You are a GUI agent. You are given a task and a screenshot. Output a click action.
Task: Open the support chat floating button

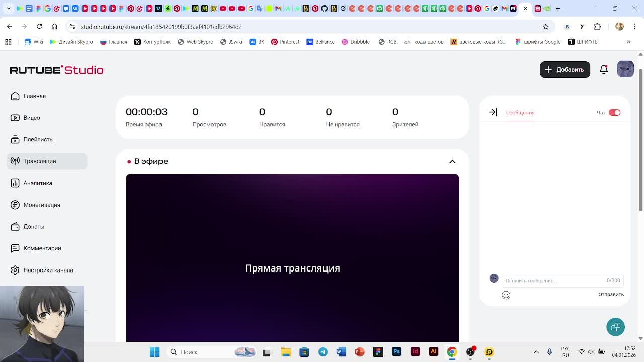[x=615, y=327]
